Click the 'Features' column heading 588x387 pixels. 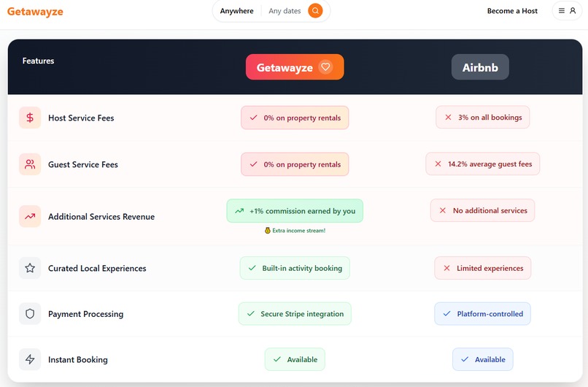coord(38,61)
